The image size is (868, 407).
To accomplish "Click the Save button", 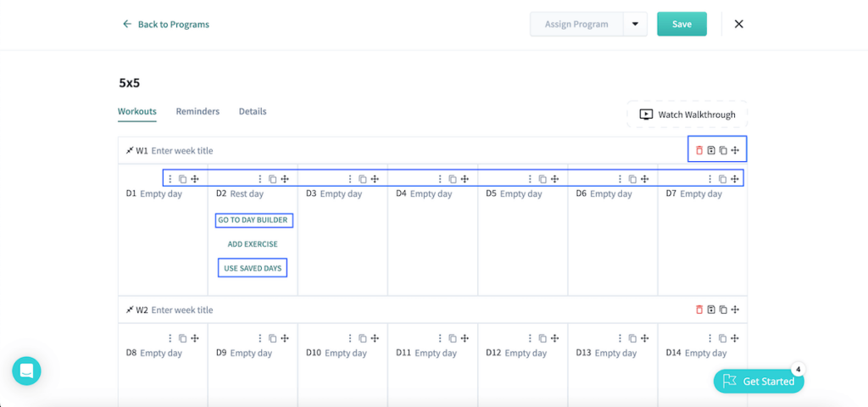I will point(682,25).
